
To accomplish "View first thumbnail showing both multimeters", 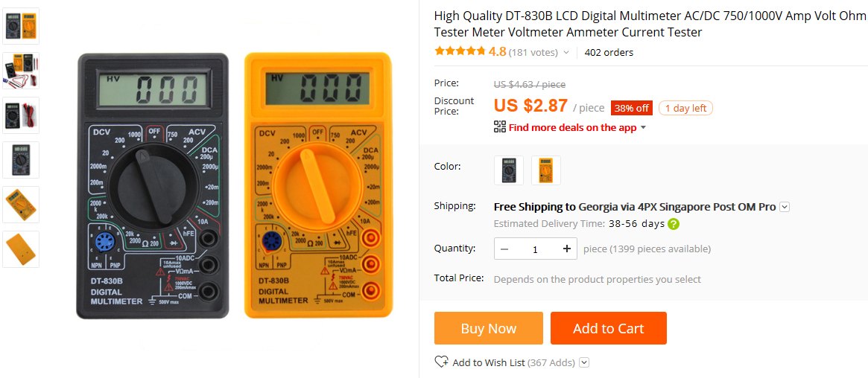I will pos(21,26).
